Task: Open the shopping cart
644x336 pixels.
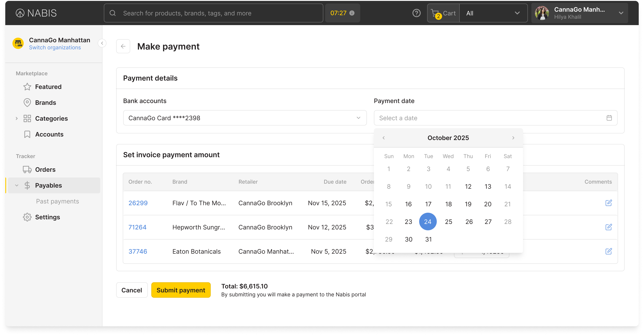Action: [x=443, y=13]
